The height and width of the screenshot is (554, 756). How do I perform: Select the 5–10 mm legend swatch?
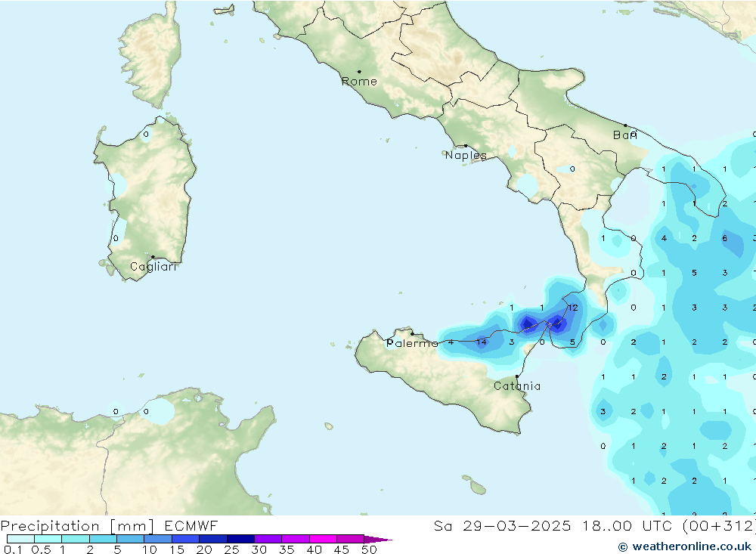(131, 539)
